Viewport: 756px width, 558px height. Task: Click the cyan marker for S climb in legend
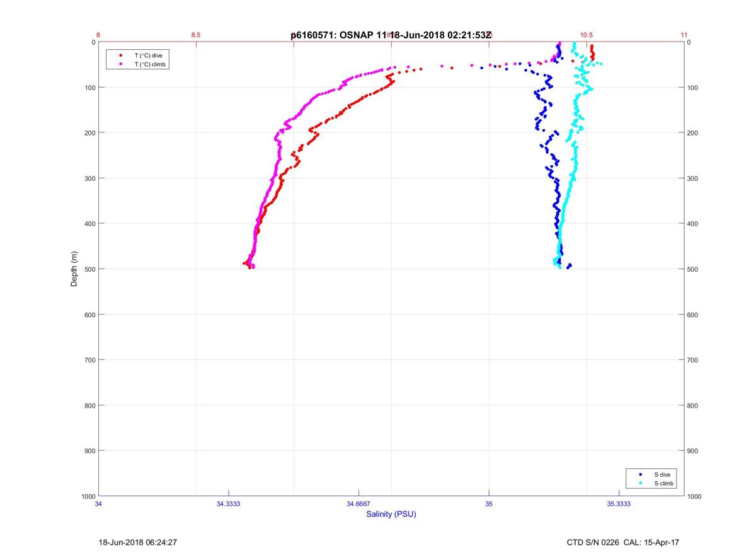(641, 483)
